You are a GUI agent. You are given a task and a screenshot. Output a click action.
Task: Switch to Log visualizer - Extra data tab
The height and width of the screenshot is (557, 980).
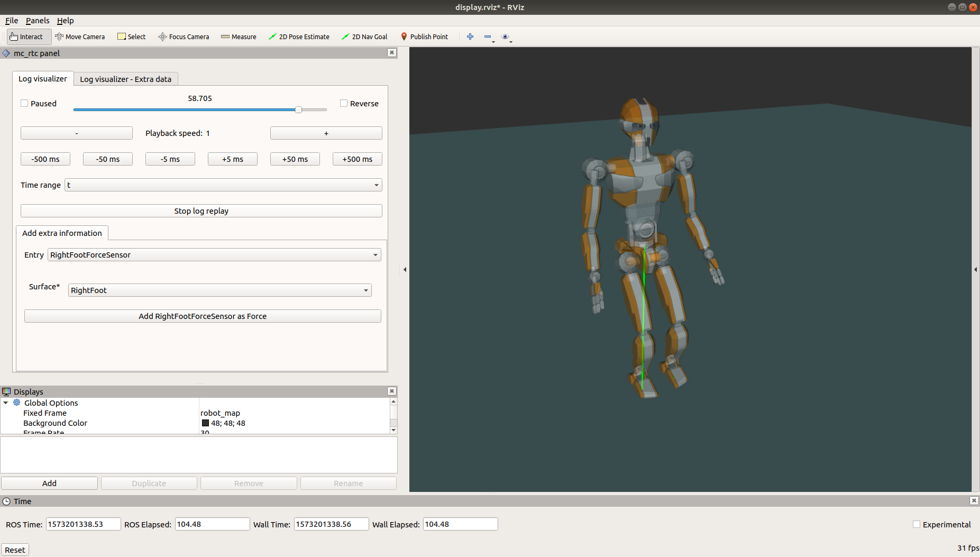click(125, 79)
